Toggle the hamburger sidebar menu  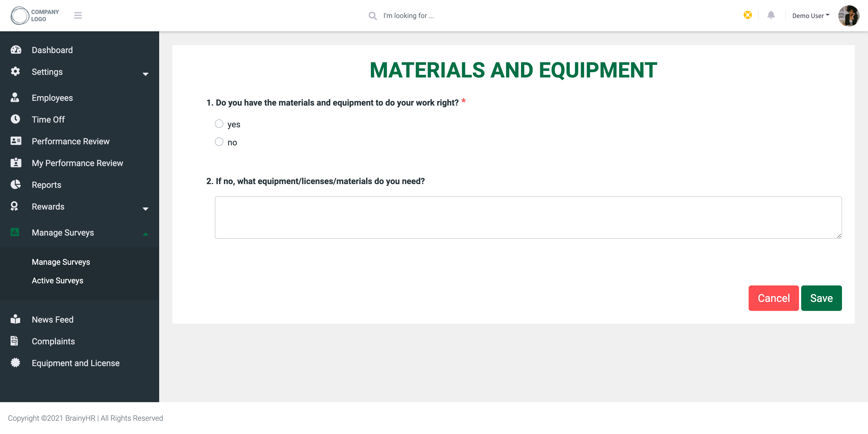click(x=78, y=15)
